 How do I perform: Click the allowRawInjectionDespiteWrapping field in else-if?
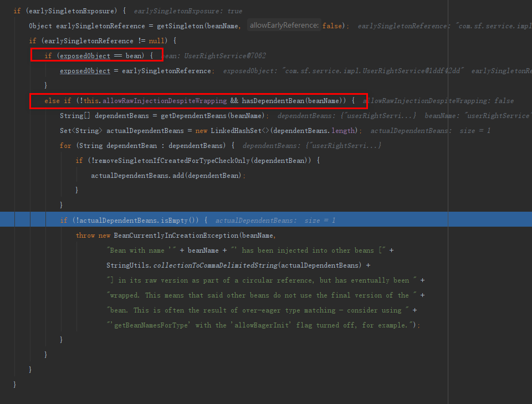pyautogui.click(x=165, y=101)
